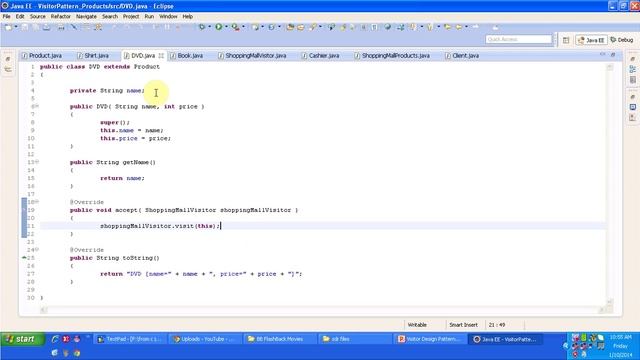The image size is (640, 360).
Task: Switch to the Client.java editor tab
Action: 462,56
